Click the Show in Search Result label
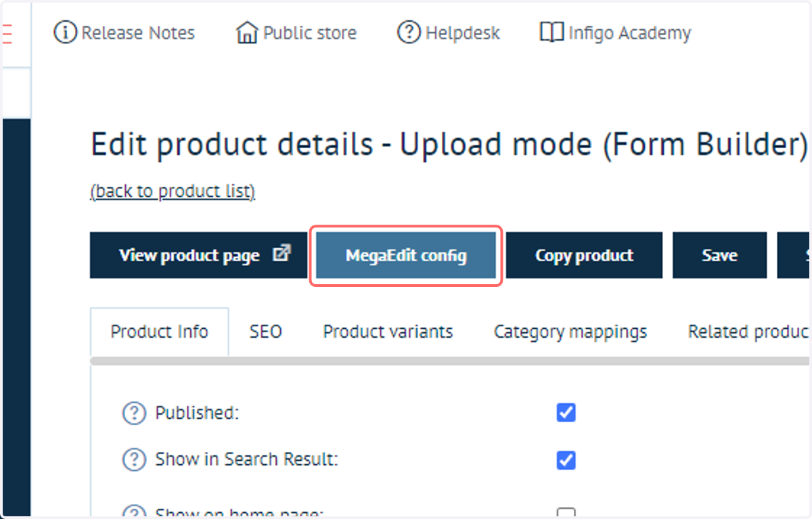 click(246, 459)
